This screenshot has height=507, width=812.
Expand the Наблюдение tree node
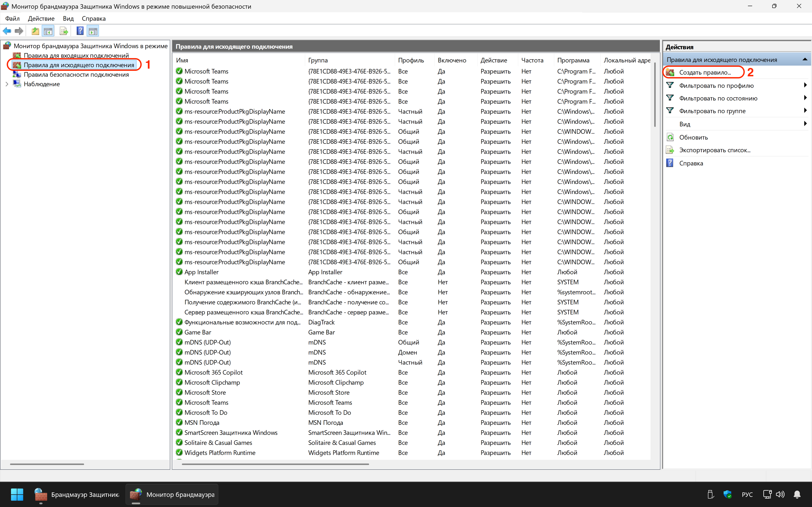[x=7, y=84]
